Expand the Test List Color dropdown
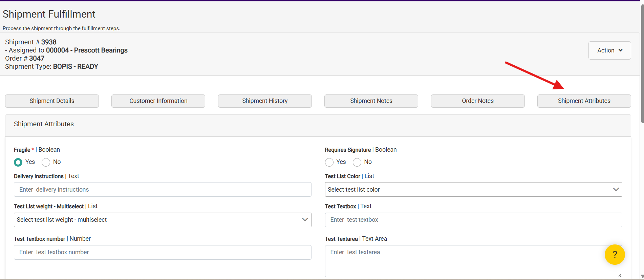Viewport: 644px width, 280px height. tap(473, 190)
